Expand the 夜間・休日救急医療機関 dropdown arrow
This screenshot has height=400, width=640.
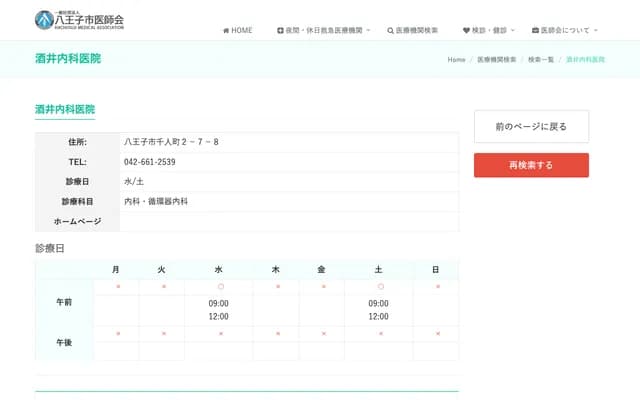(x=368, y=31)
